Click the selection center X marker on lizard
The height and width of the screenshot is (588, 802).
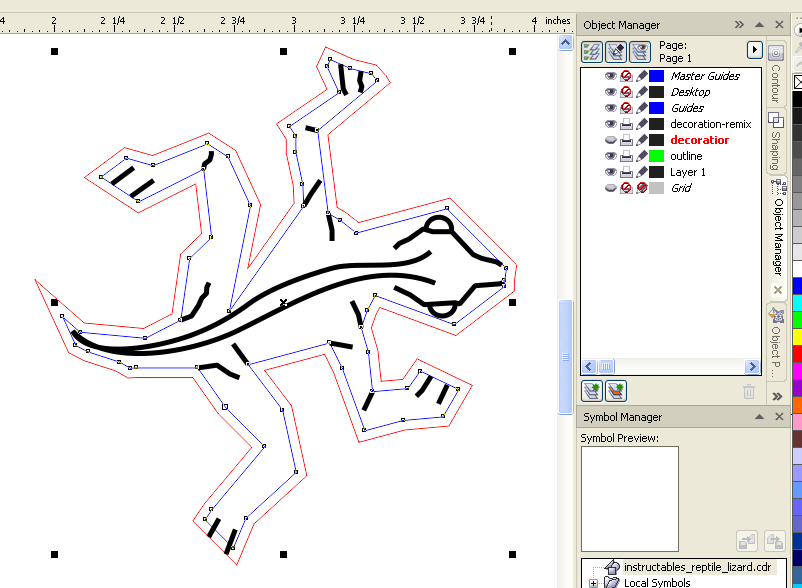pos(283,303)
